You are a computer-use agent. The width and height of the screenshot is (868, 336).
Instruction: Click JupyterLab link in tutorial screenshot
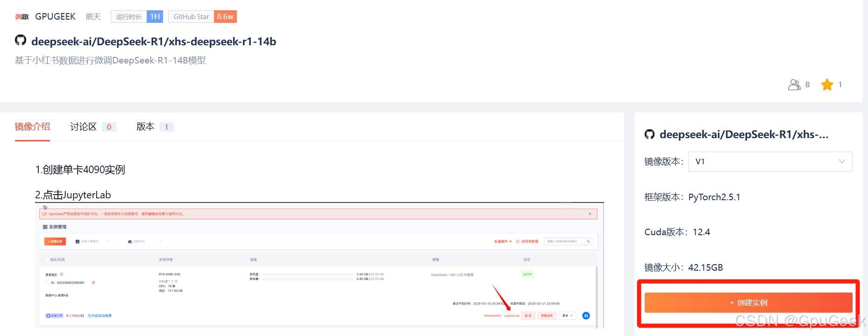click(x=512, y=315)
